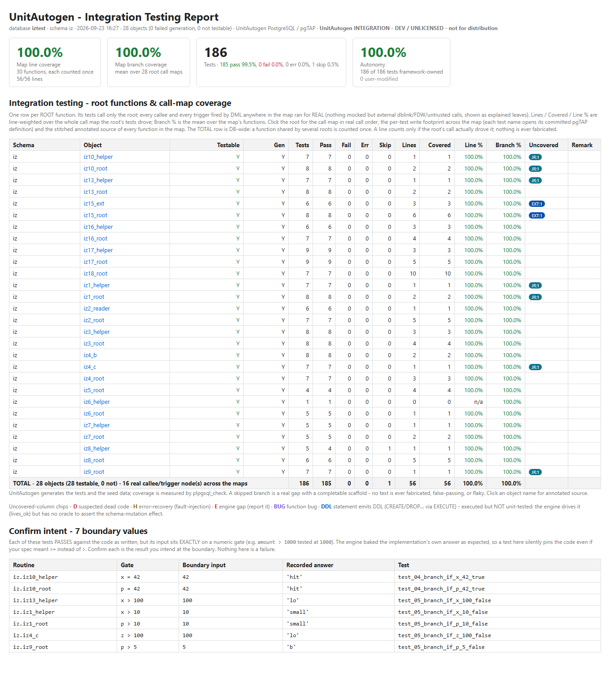
Task: Click the JR:1 chip in the iz13_helper row
Action: click(x=535, y=180)
